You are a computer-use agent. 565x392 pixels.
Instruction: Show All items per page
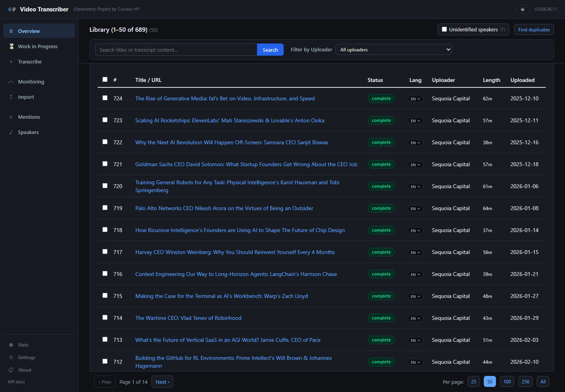(x=543, y=381)
